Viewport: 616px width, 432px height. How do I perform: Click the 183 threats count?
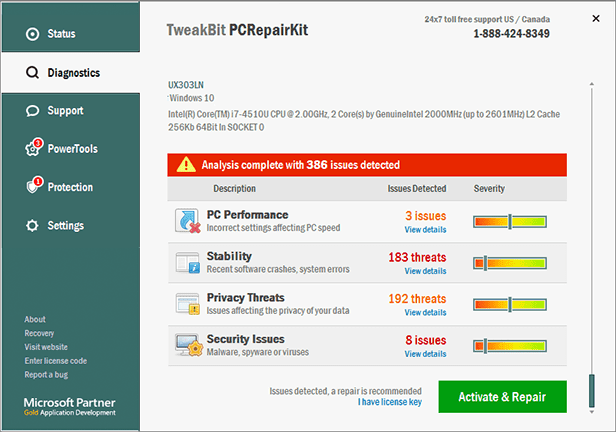pyautogui.click(x=417, y=257)
